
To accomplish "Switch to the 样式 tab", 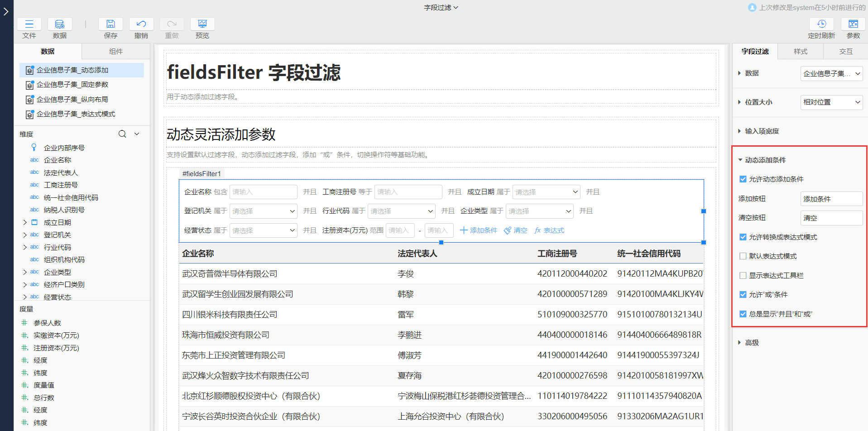I will click(800, 52).
